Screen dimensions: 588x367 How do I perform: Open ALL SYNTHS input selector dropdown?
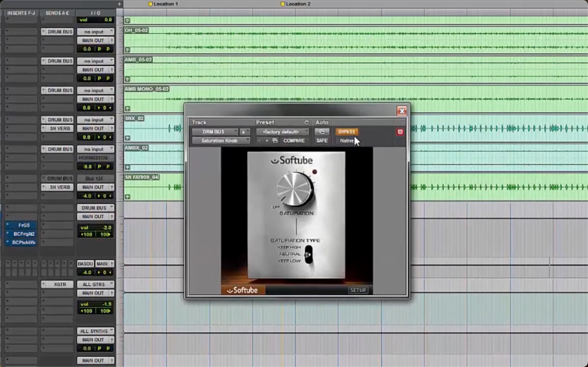pyautogui.click(x=96, y=331)
